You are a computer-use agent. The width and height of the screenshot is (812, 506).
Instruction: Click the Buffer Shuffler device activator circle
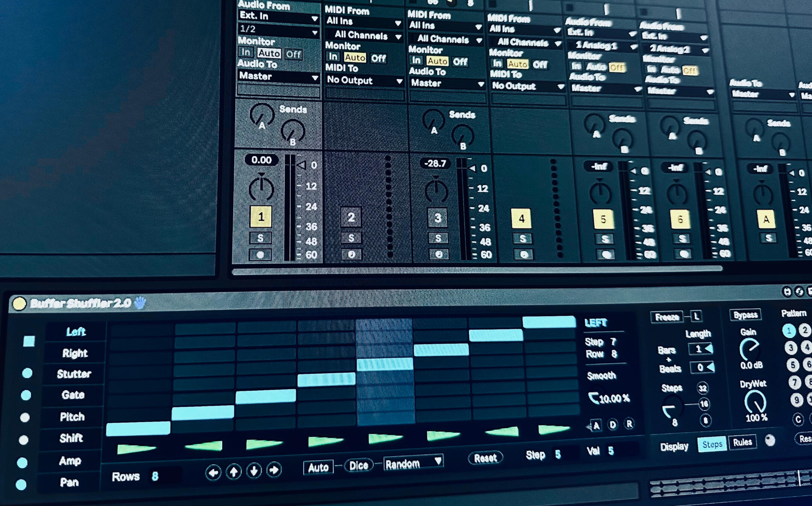point(19,304)
